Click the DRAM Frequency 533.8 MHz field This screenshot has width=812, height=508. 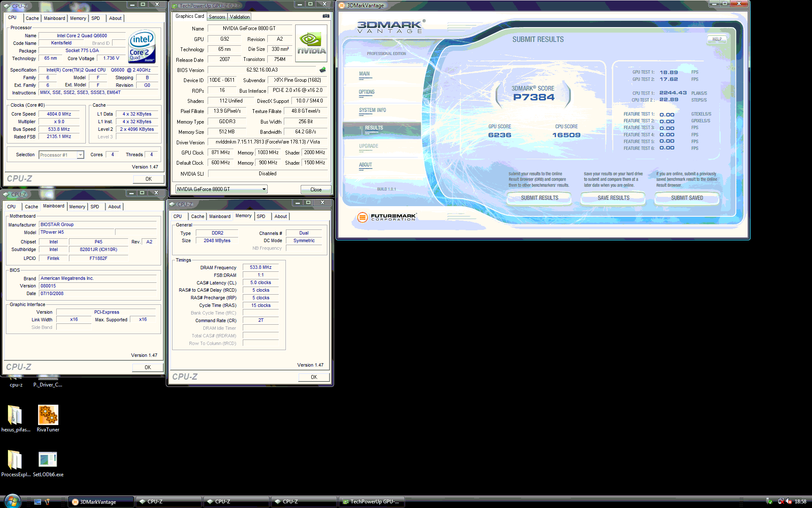[x=261, y=268]
